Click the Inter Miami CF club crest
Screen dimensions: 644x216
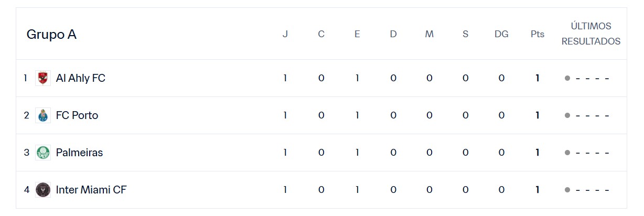click(43, 190)
